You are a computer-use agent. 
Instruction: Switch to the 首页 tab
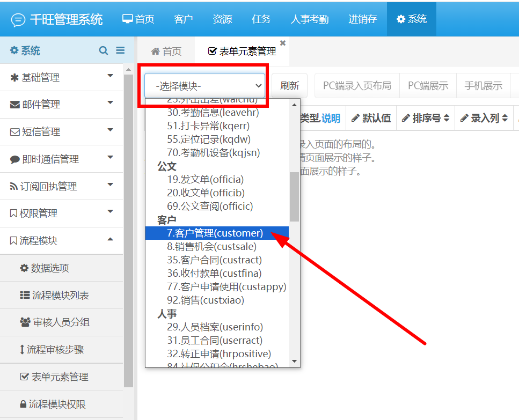[x=166, y=51]
